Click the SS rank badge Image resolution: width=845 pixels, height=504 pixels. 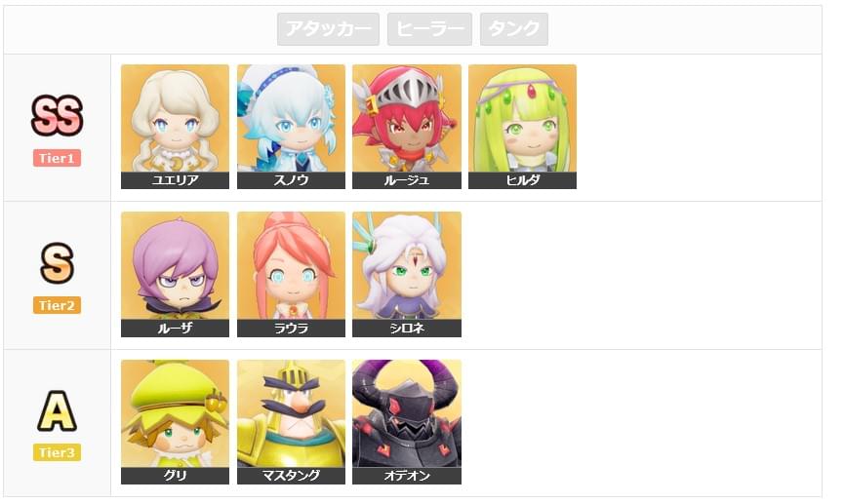(58, 115)
